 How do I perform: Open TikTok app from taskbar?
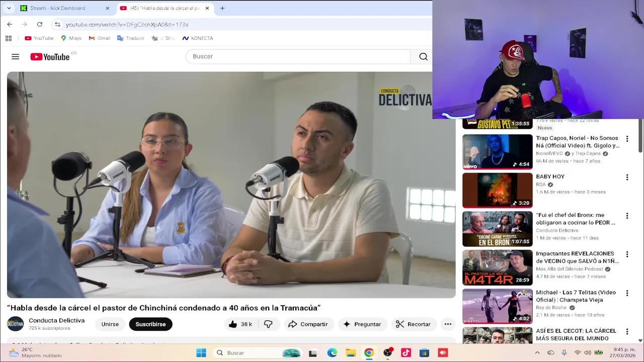click(406, 353)
